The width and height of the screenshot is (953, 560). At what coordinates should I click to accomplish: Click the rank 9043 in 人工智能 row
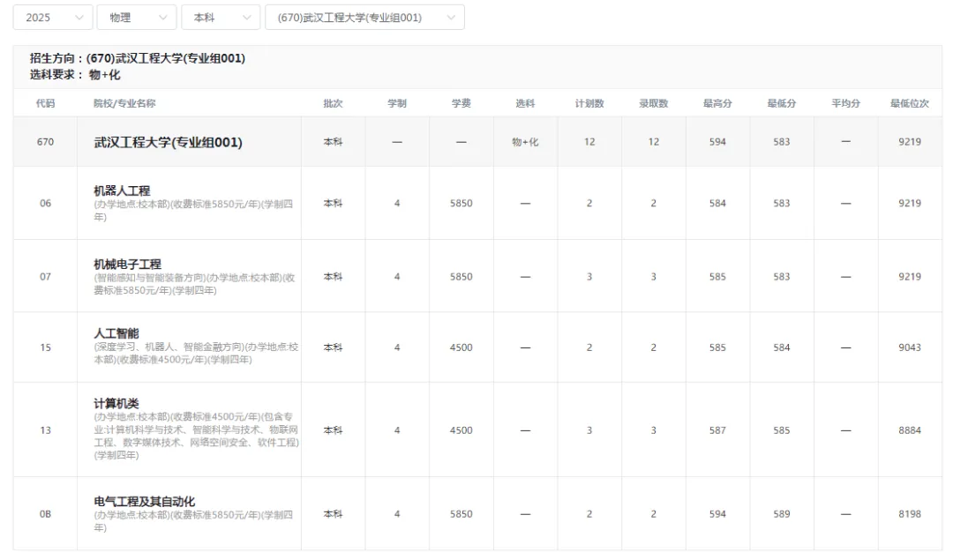(910, 347)
